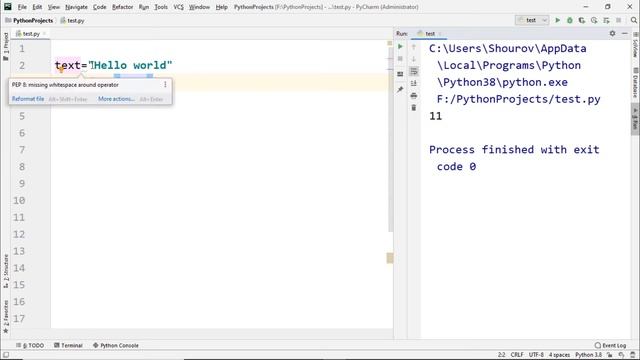Clear all Run console output with trash icon
Image resolution: width=640 pixels, height=360 pixels.
[x=413, y=108]
